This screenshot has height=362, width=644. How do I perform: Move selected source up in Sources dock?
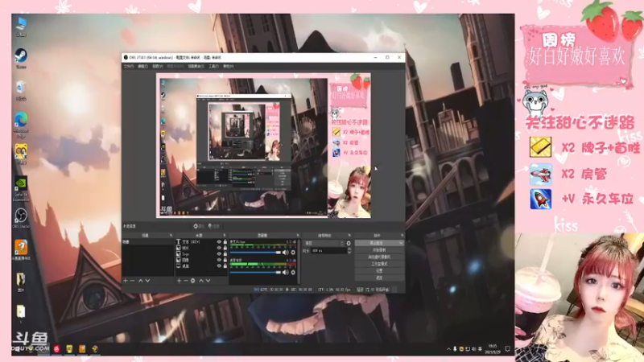point(201,281)
